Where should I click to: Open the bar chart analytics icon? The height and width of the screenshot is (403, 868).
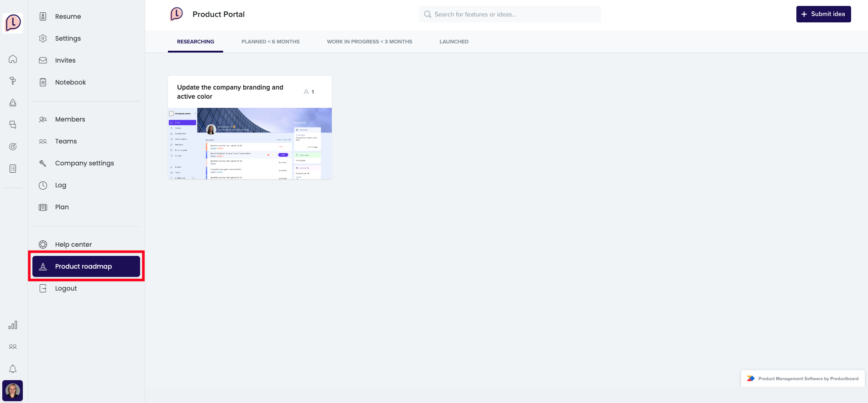point(13,325)
